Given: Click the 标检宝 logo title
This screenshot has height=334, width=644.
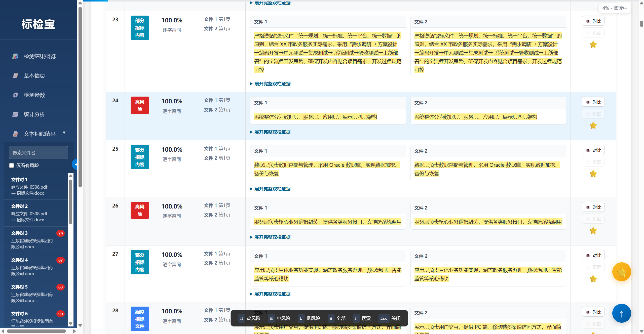Looking at the screenshot, I should (x=38, y=24).
